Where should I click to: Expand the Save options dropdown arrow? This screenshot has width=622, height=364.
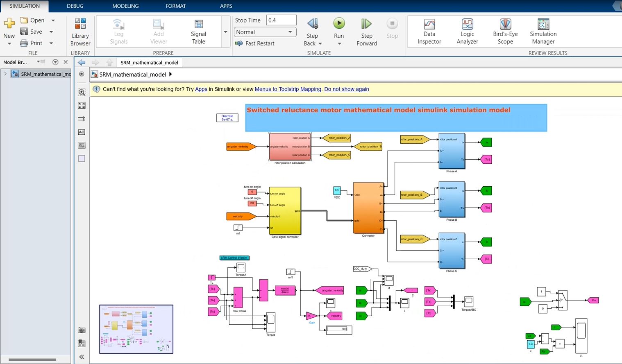(x=51, y=32)
